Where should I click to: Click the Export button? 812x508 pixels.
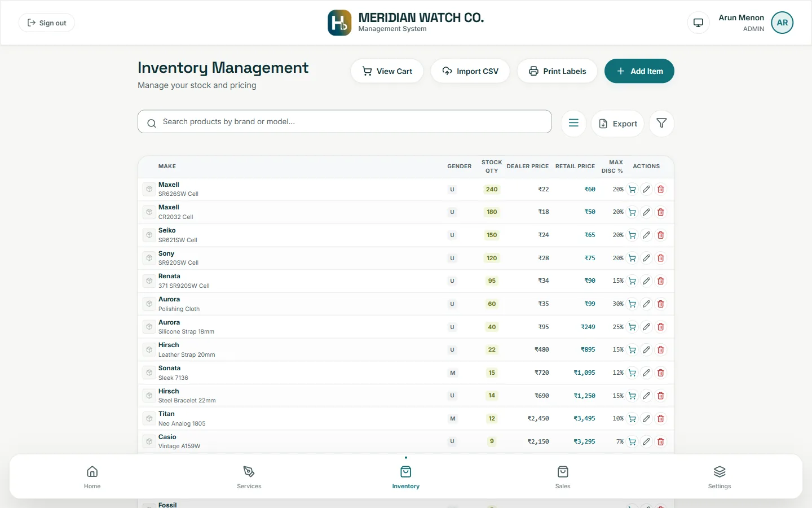tap(617, 124)
